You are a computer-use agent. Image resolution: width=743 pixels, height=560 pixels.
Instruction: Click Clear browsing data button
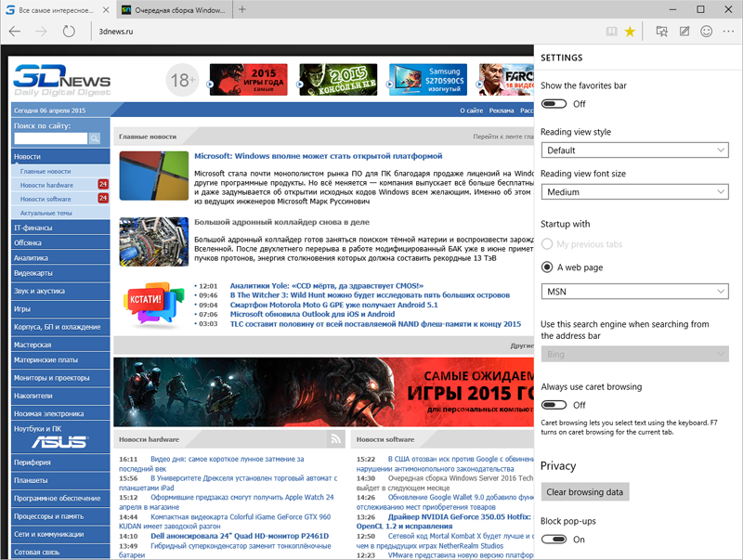coord(585,492)
